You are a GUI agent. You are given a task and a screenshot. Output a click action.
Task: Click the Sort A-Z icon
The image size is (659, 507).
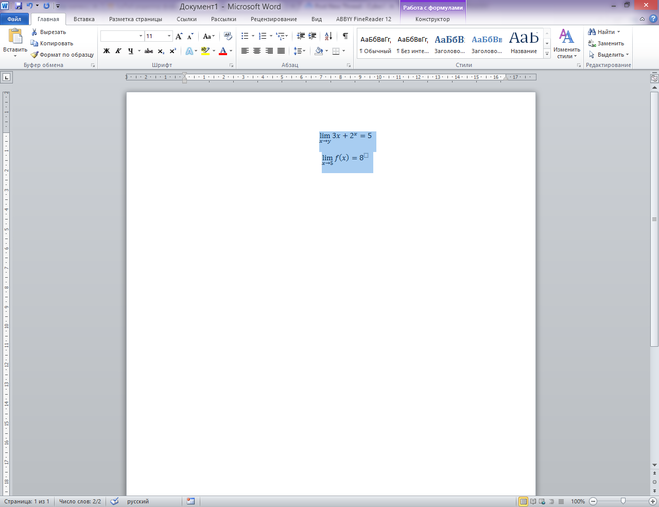tap(328, 36)
